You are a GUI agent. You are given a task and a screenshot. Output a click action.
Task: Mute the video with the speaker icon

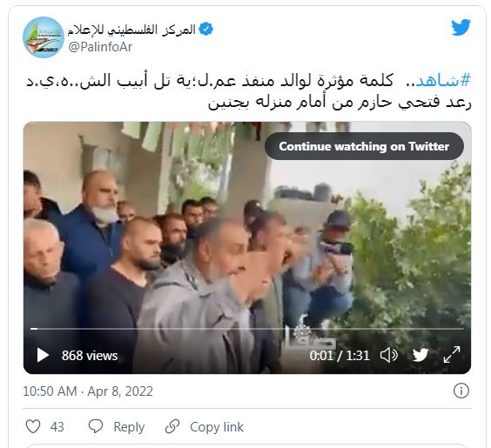tap(388, 356)
